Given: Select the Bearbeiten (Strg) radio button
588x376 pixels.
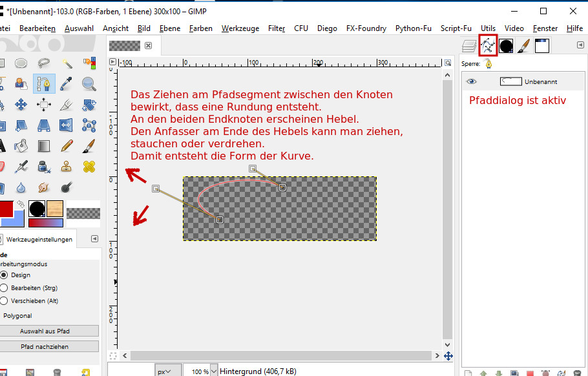Looking at the screenshot, I should coord(4,287).
